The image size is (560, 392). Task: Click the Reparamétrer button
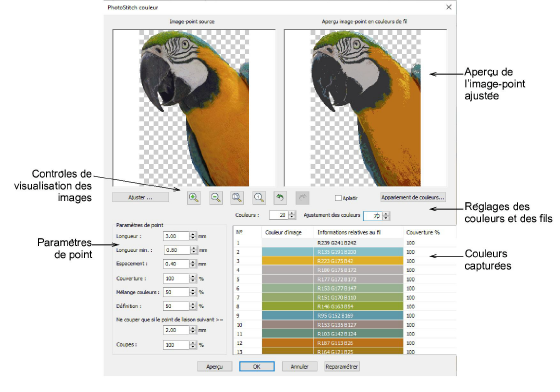tap(342, 367)
